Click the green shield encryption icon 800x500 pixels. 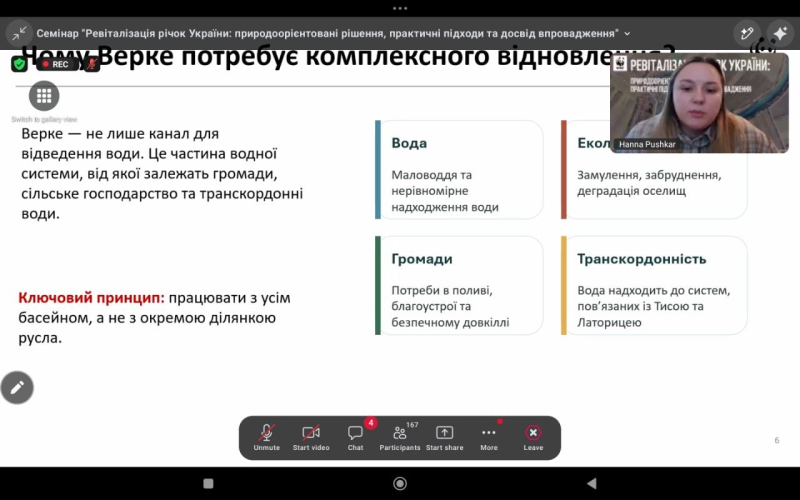[19, 64]
